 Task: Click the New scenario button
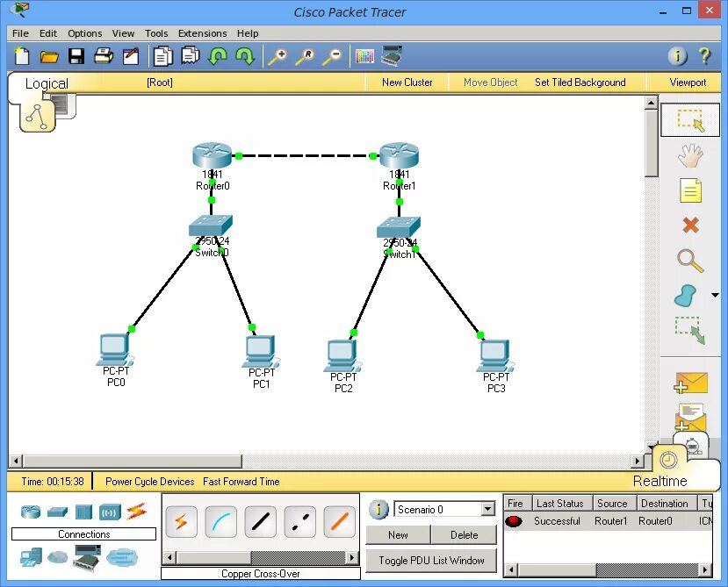[x=398, y=534]
